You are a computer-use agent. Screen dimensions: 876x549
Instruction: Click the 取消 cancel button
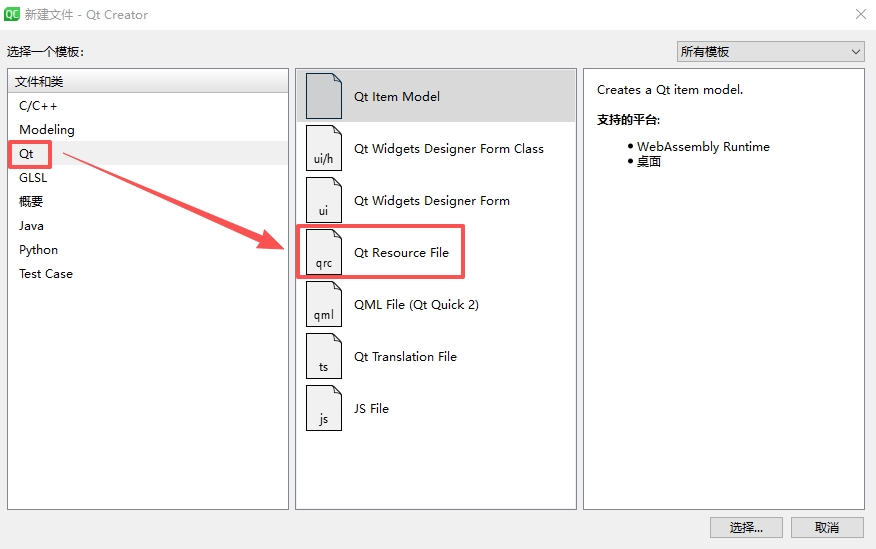[x=827, y=527]
